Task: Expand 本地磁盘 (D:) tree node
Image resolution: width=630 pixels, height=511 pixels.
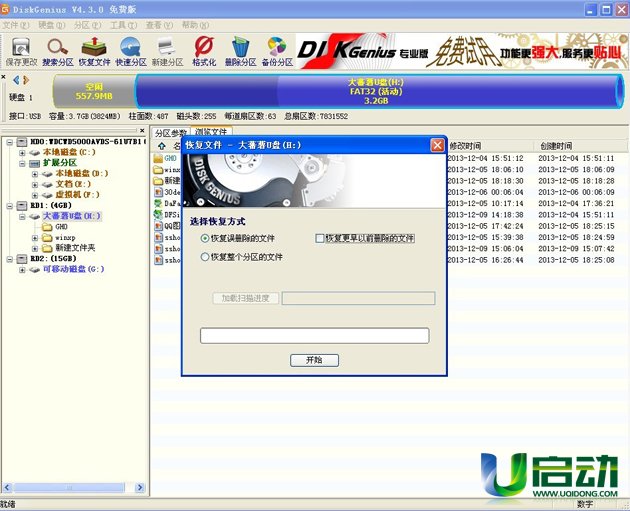Action: tap(35, 174)
